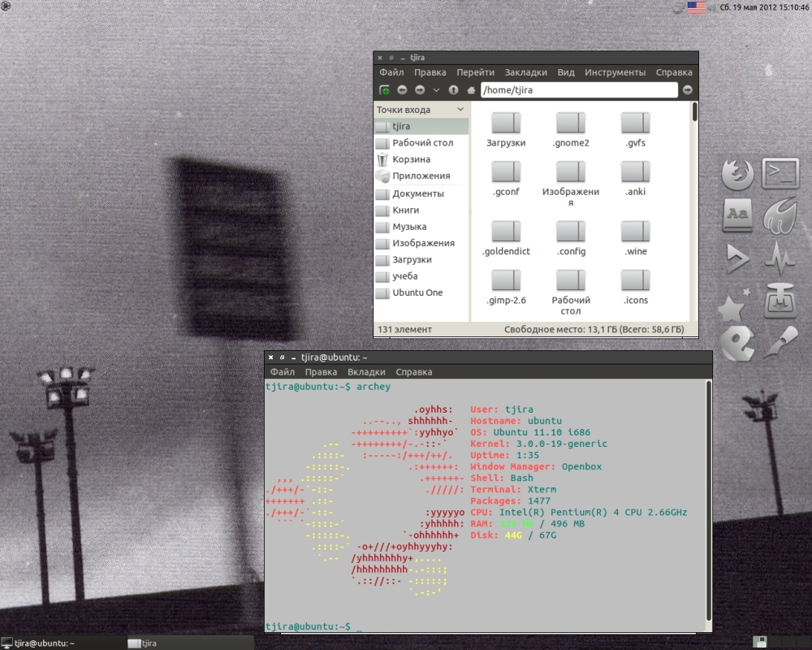Open new tab in file manager toolbar
The width and height of the screenshot is (812, 650).
click(x=384, y=90)
